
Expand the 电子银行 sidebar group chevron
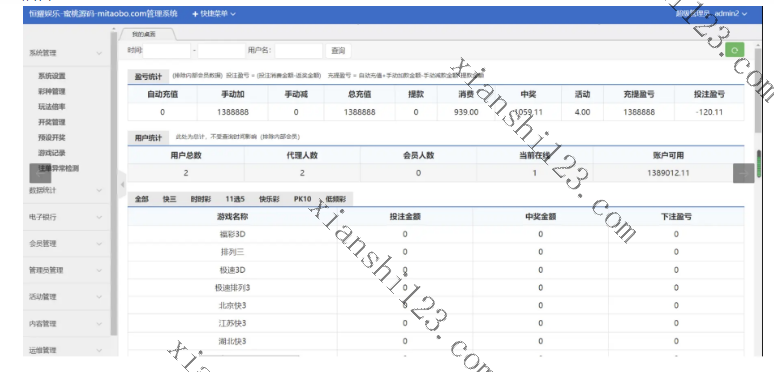(x=99, y=217)
